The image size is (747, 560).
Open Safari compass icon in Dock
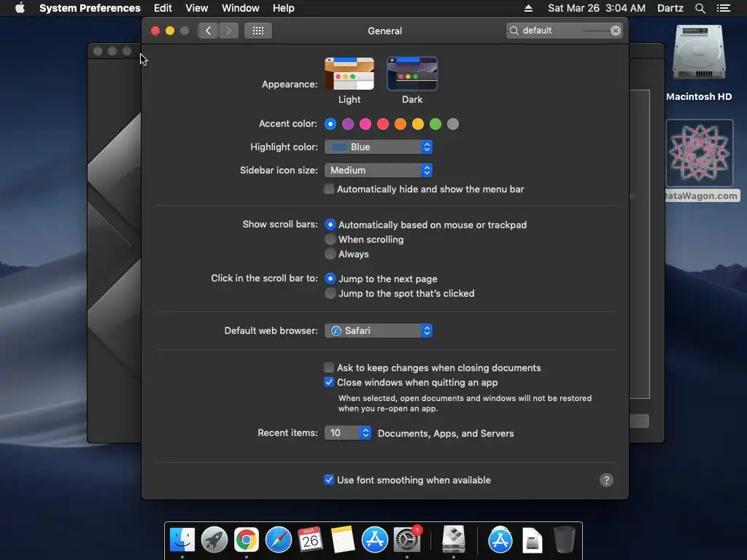278,540
